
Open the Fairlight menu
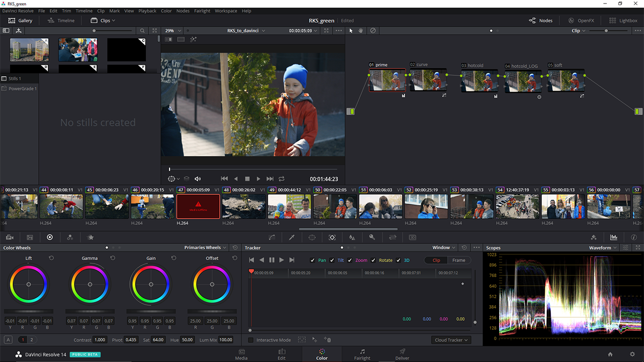(202, 11)
